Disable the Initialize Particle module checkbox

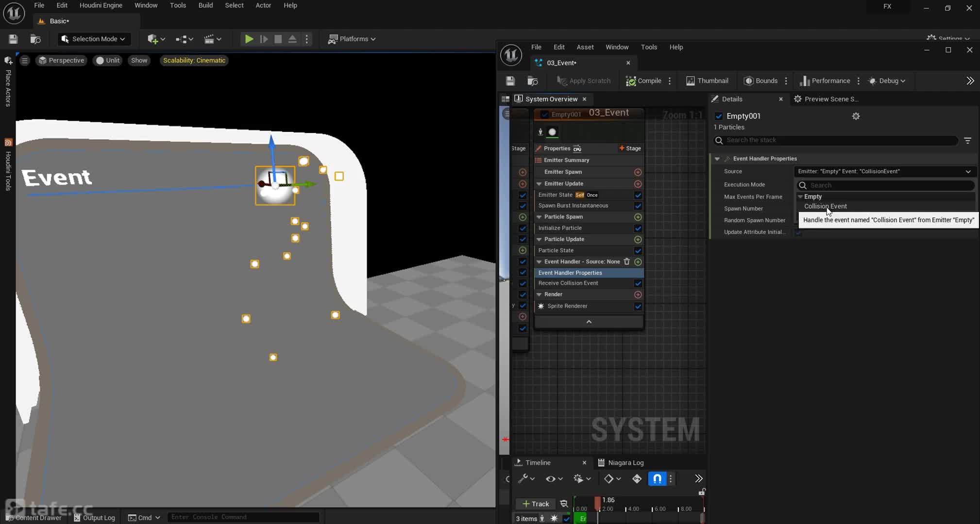(638, 228)
